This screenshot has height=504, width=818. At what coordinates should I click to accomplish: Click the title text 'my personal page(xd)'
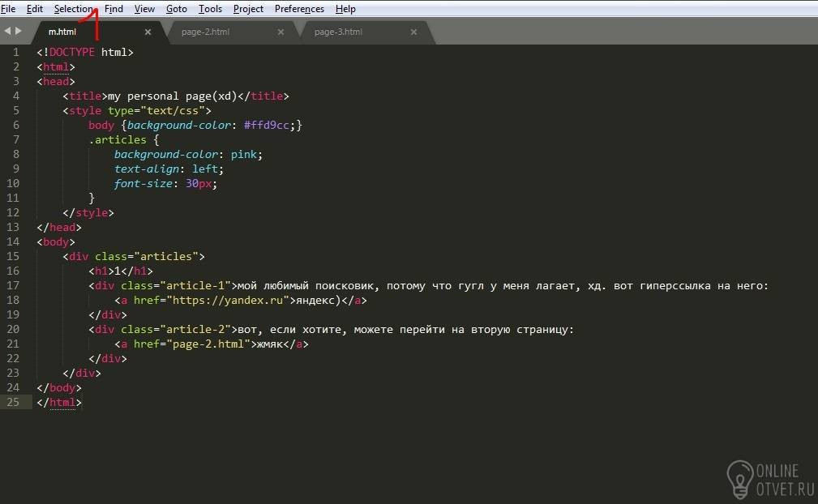pos(172,96)
